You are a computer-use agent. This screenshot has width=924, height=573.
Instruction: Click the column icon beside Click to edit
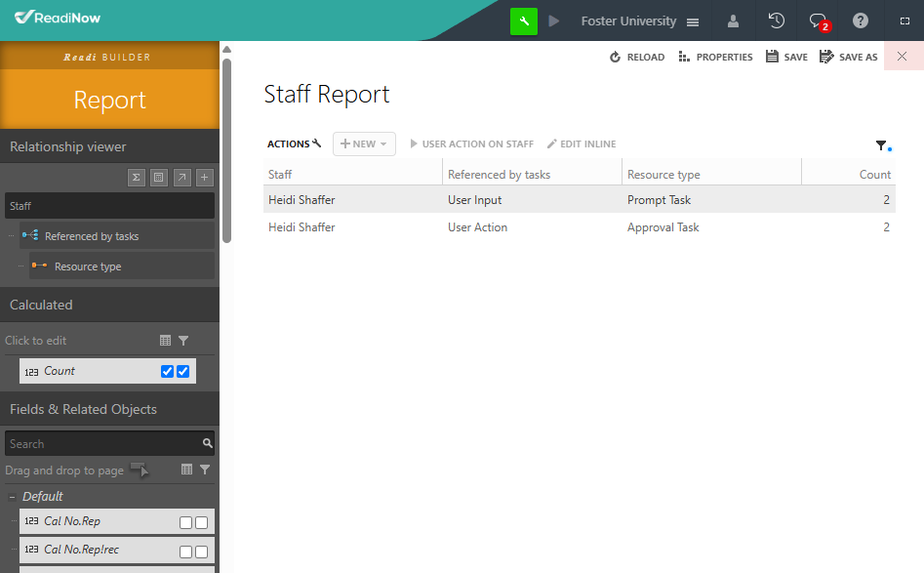click(x=166, y=341)
